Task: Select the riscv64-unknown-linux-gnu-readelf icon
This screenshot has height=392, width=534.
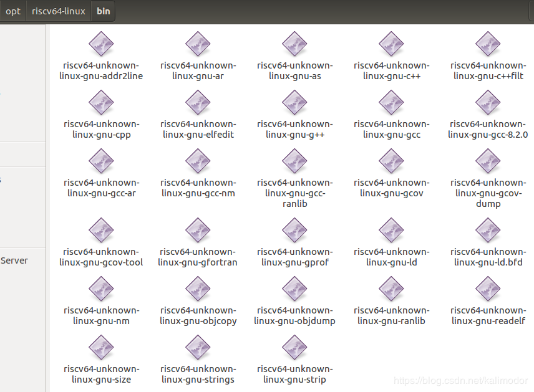Action: [488, 289]
